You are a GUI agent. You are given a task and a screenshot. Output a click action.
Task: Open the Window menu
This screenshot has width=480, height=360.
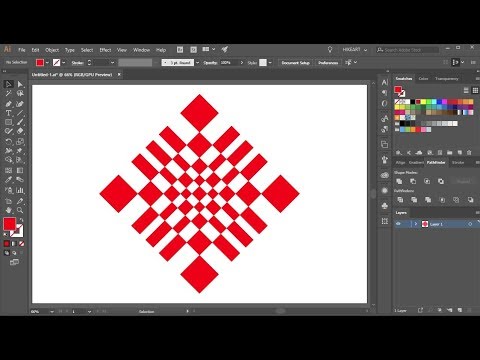point(141,50)
